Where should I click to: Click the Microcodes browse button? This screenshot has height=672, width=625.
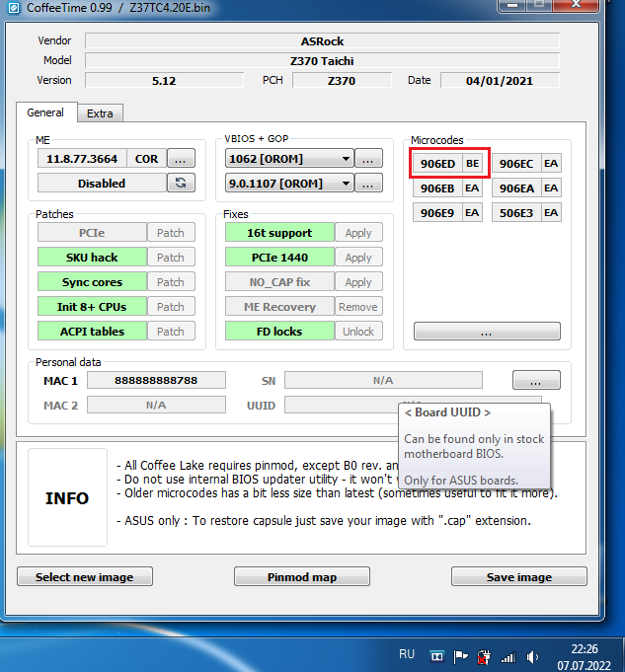(487, 332)
